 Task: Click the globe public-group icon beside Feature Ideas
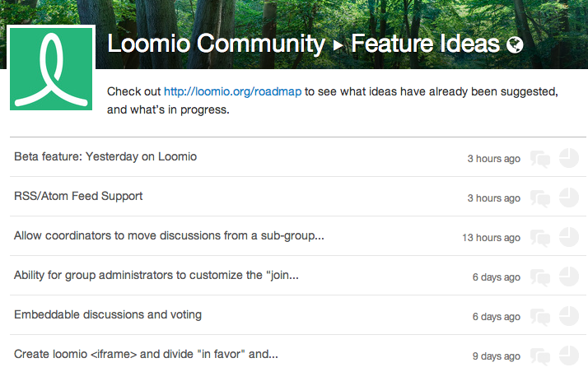point(515,45)
